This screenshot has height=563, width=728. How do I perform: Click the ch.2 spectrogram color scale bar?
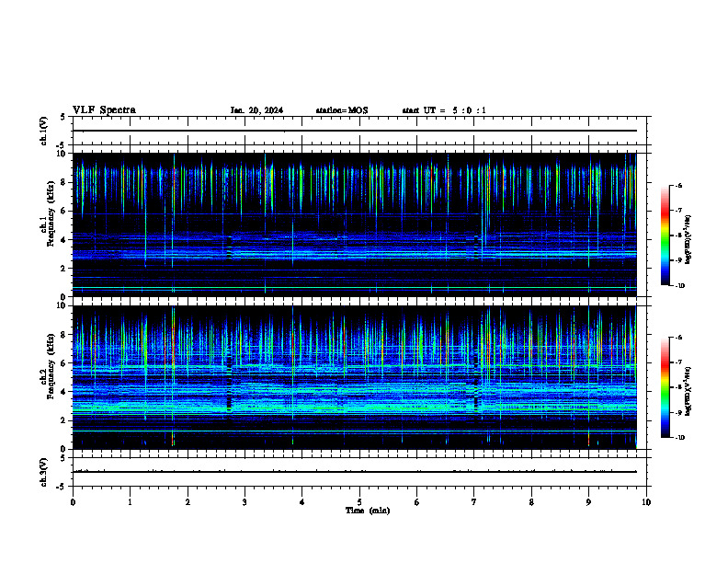click(x=665, y=387)
